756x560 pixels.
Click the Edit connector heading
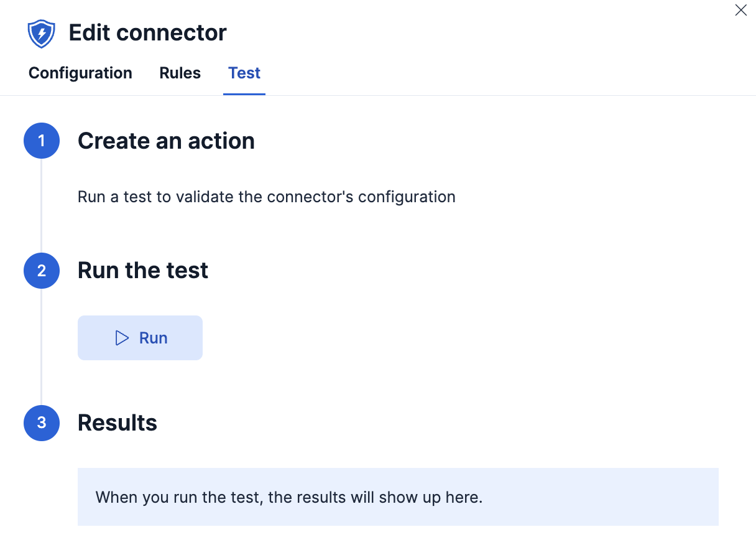(x=147, y=32)
